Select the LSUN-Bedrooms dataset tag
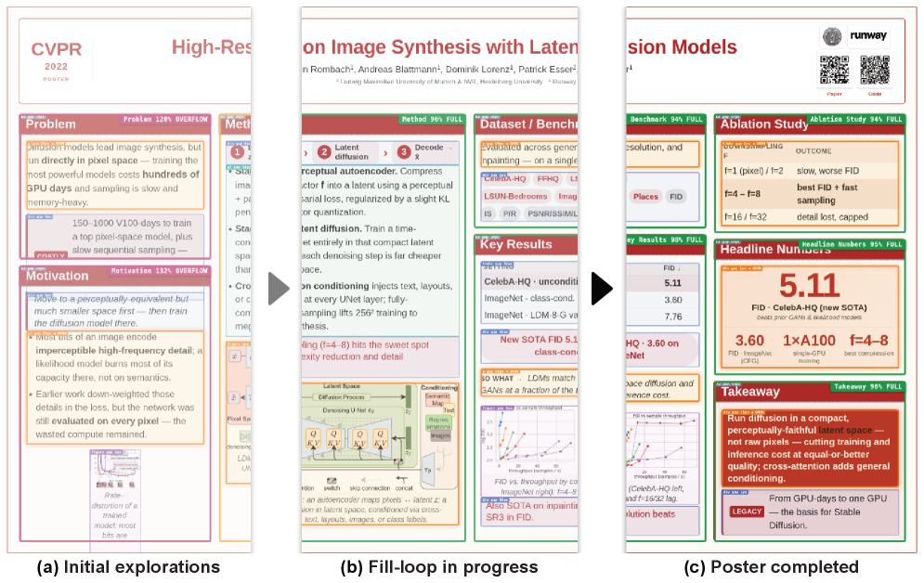924x583 pixels. click(515, 196)
